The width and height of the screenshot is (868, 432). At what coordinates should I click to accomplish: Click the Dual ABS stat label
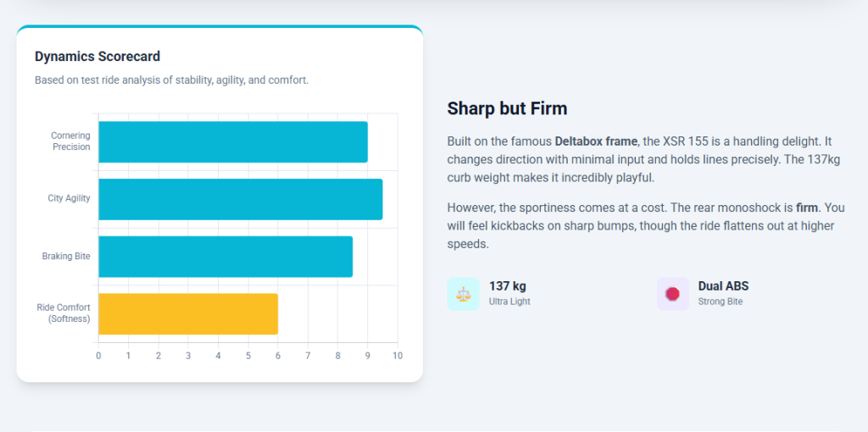click(x=723, y=286)
